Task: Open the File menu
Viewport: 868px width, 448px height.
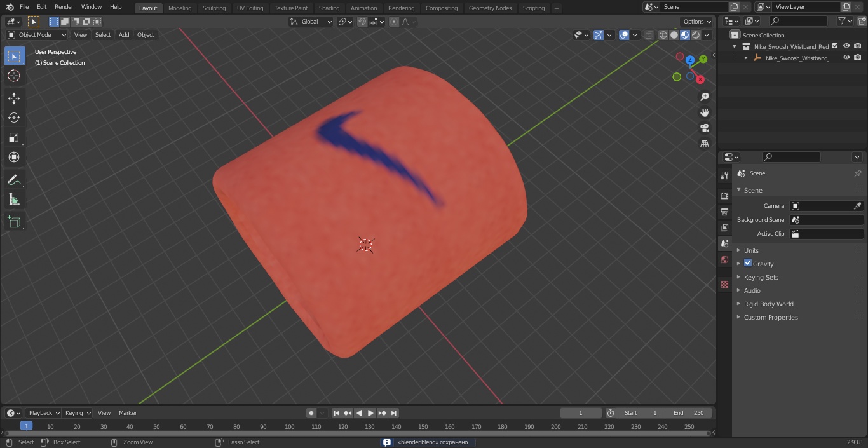Action: (24, 7)
